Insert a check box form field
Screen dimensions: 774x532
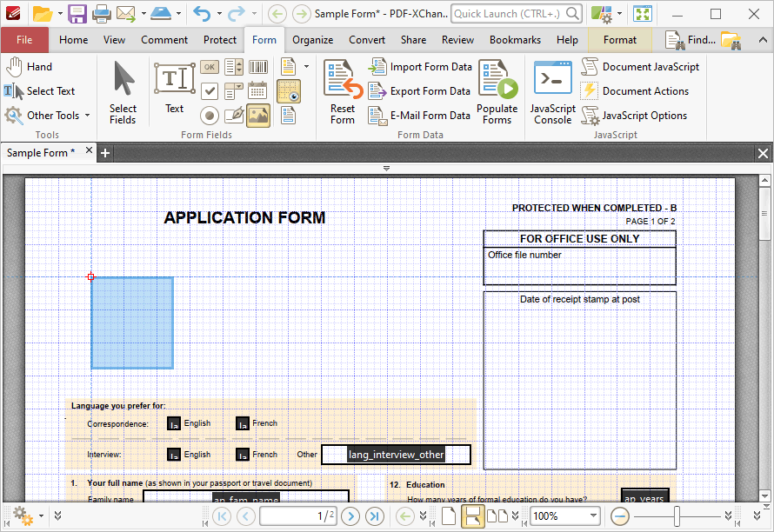210,90
